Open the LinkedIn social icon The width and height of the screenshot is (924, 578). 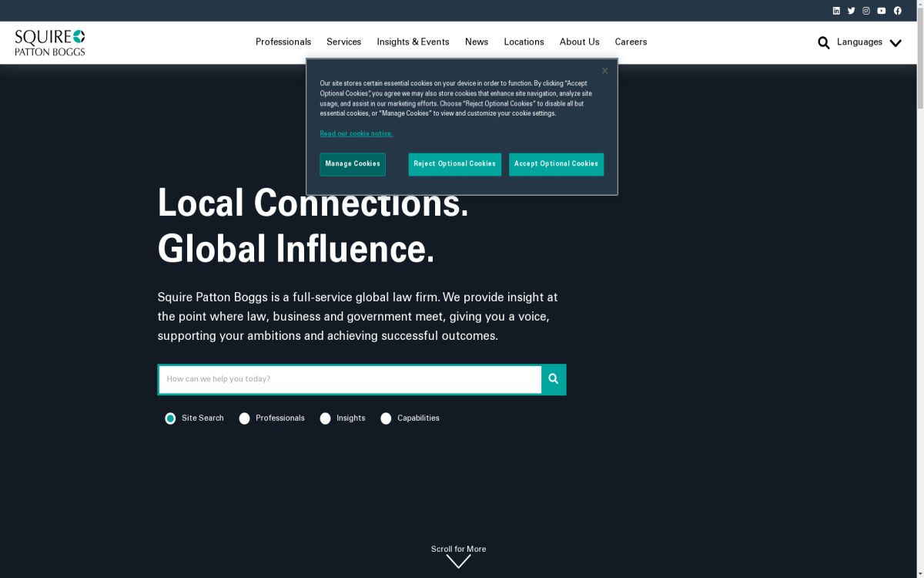click(836, 11)
